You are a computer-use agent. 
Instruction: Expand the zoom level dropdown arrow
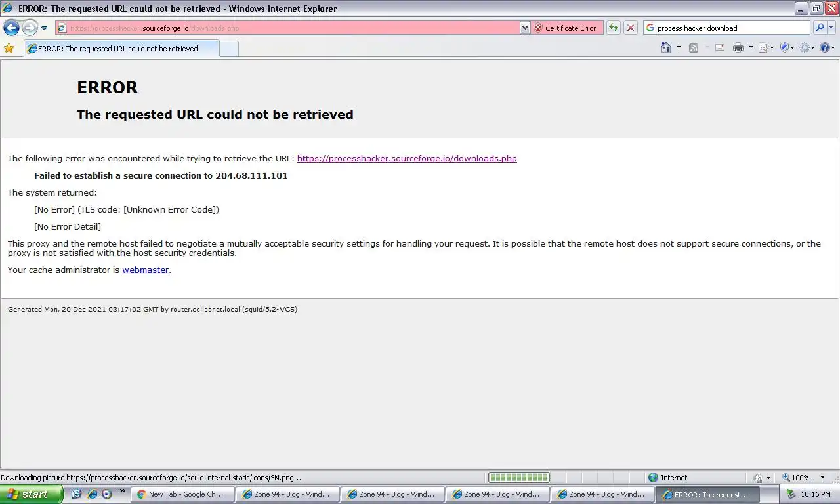[x=822, y=478]
